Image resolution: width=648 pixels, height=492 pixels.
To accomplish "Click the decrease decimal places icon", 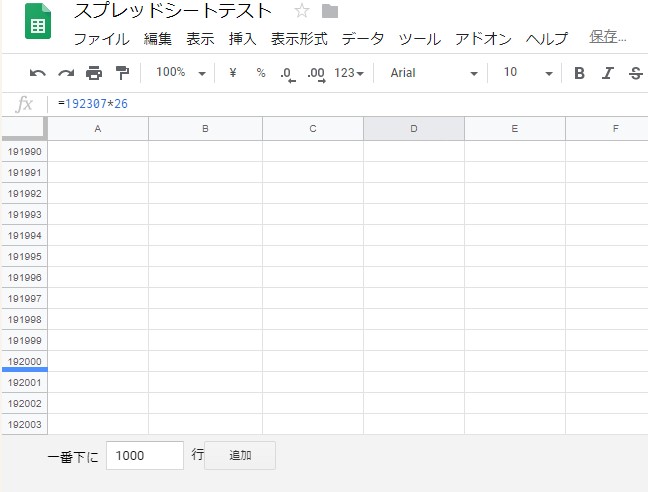I will [x=287, y=73].
